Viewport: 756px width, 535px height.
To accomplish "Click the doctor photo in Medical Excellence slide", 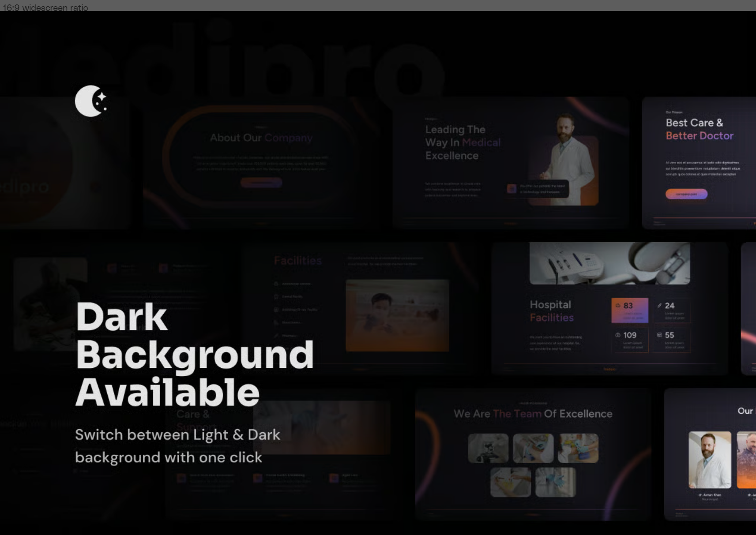I will click(564, 160).
